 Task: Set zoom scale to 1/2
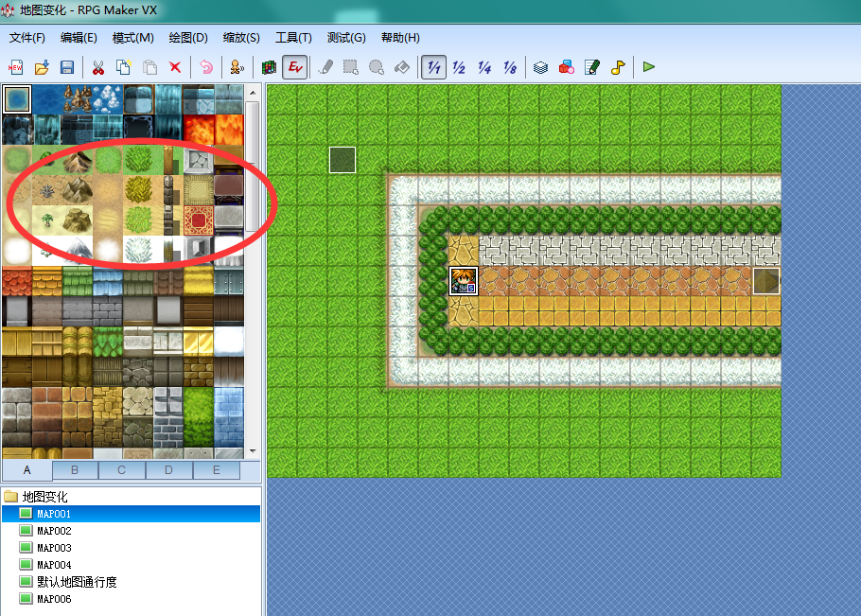click(459, 67)
